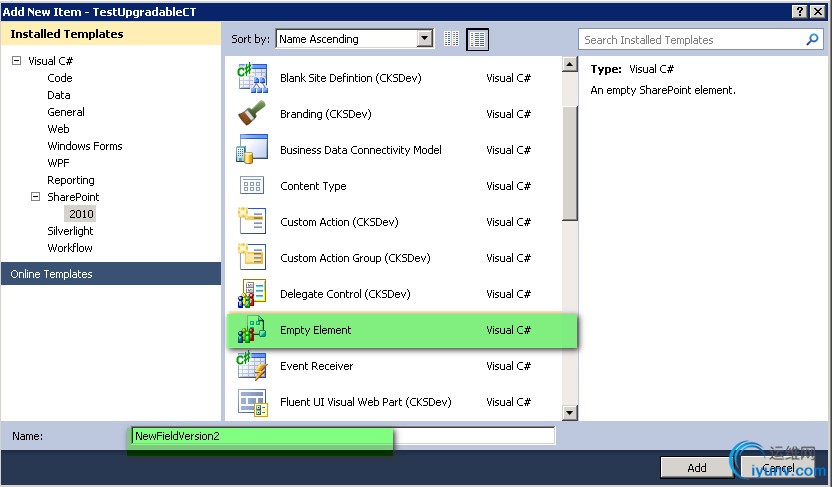Select the Code category
This screenshot has height=487, width=832.
pyautogui.click(x=59, y=78)
